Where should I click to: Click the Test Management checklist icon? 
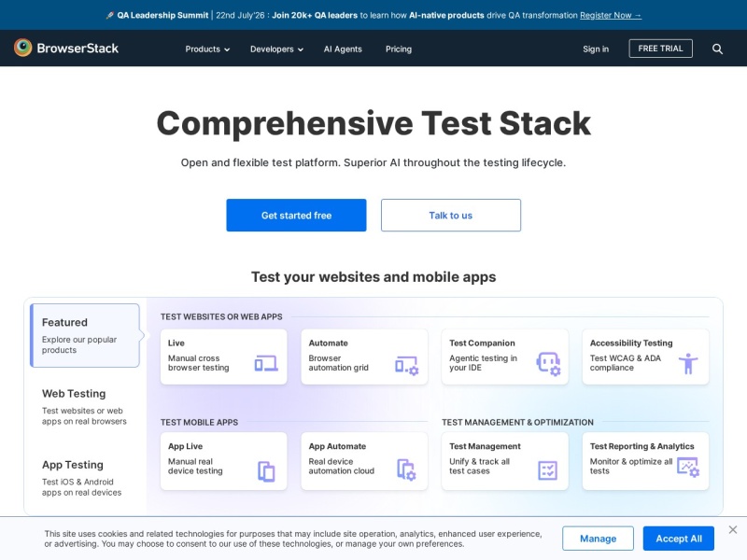pos(547,470)
